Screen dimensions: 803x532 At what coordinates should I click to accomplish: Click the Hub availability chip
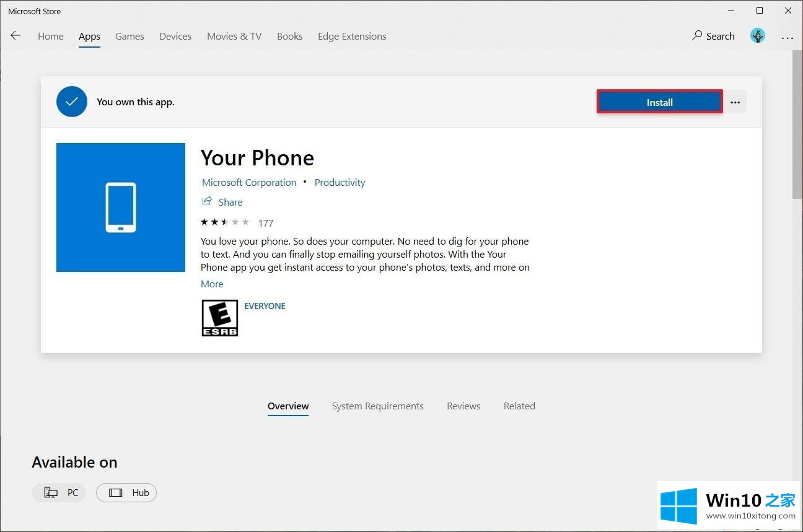(x=126, y=493)
